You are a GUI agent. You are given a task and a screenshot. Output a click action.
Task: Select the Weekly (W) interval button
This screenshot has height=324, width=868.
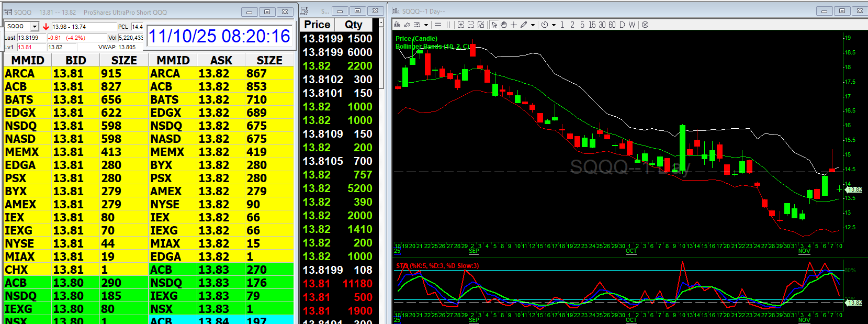tap(632, 25)
